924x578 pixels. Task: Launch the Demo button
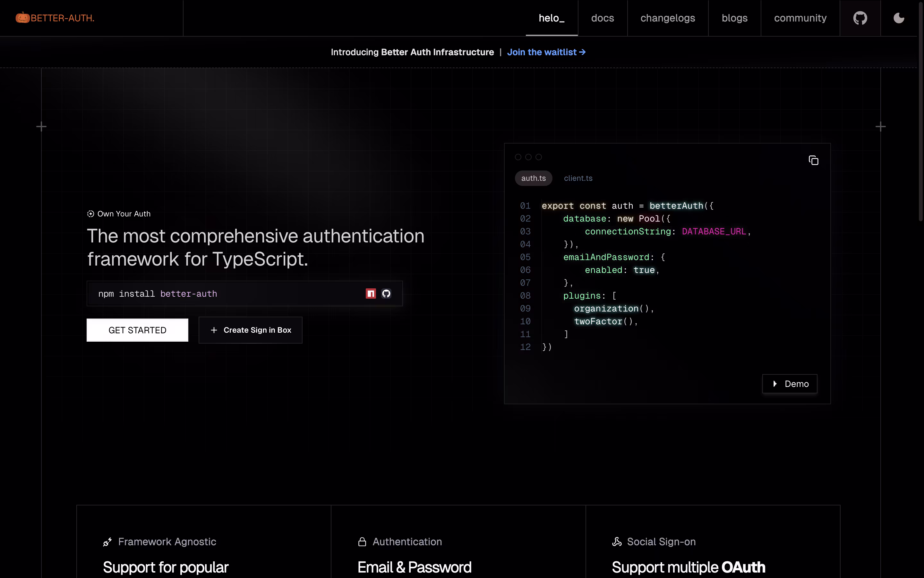(790, 384)
